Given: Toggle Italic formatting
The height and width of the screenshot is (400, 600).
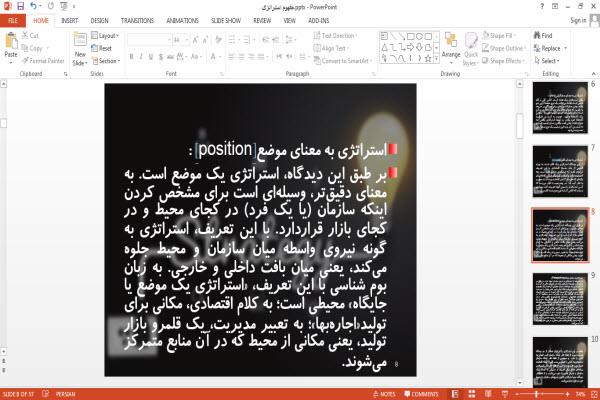Looking at the screenshot, I should pyautogui.click(x=141, y=57).
